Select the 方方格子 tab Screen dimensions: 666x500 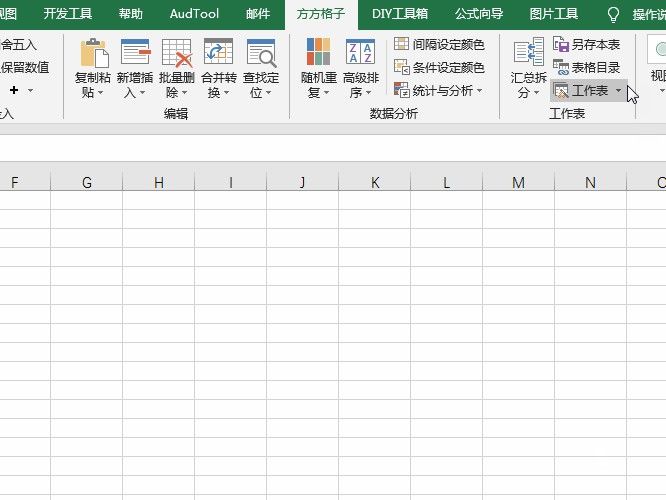pyautogui.click(x=321, y=14)
